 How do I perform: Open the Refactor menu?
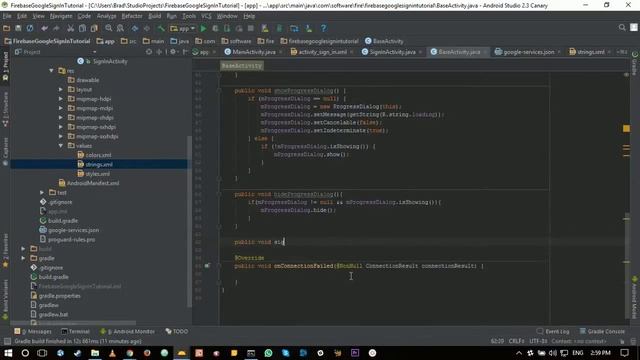pos(132,16)
